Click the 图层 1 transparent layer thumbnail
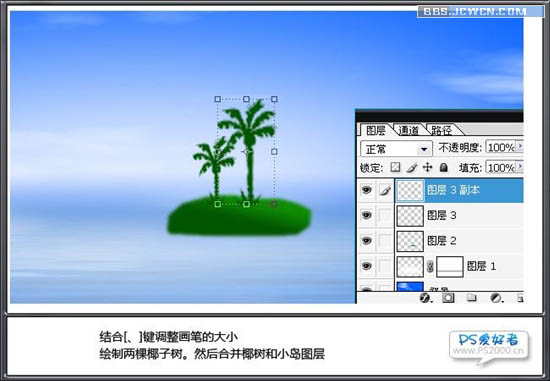This screenshot has width=550, height=381. click(410, 267)
